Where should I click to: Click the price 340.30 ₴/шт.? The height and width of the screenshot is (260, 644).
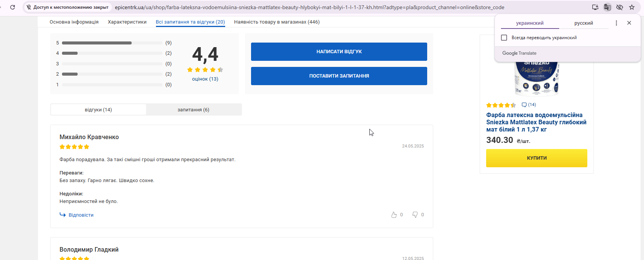point(508,140)
